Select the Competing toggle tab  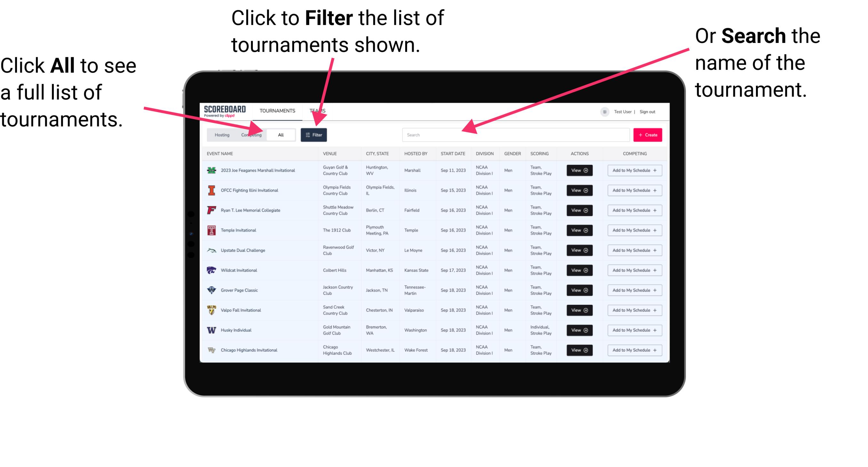coord(250,134)
